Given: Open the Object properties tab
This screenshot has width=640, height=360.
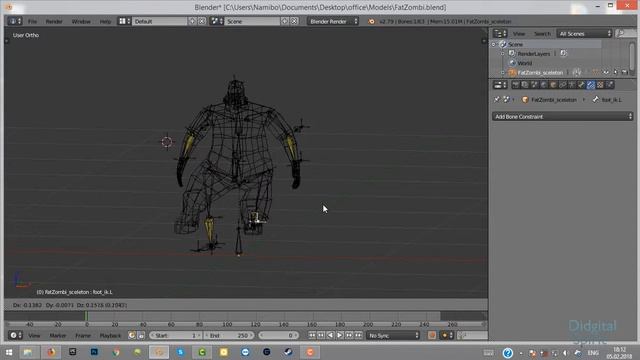Looking at the screenshot, I should (553, 85).
